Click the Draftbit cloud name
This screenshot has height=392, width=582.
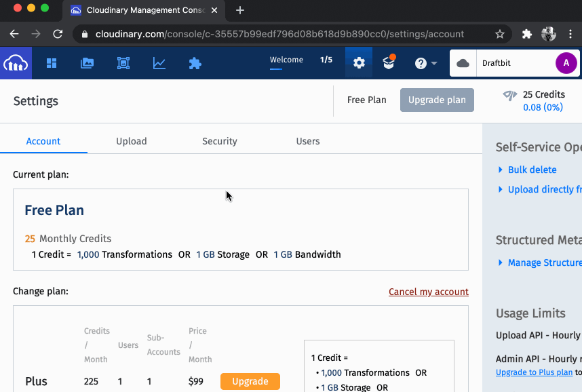pyautogui.click(x=497, y=63)
